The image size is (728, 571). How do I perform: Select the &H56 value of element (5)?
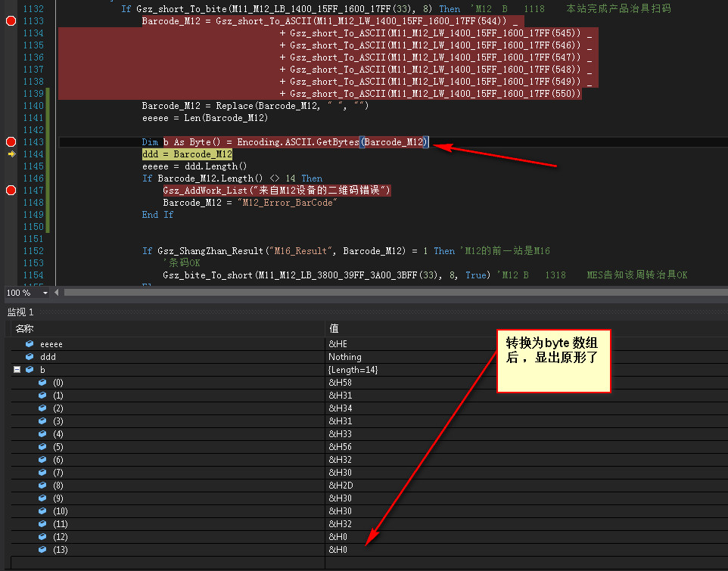341,447
